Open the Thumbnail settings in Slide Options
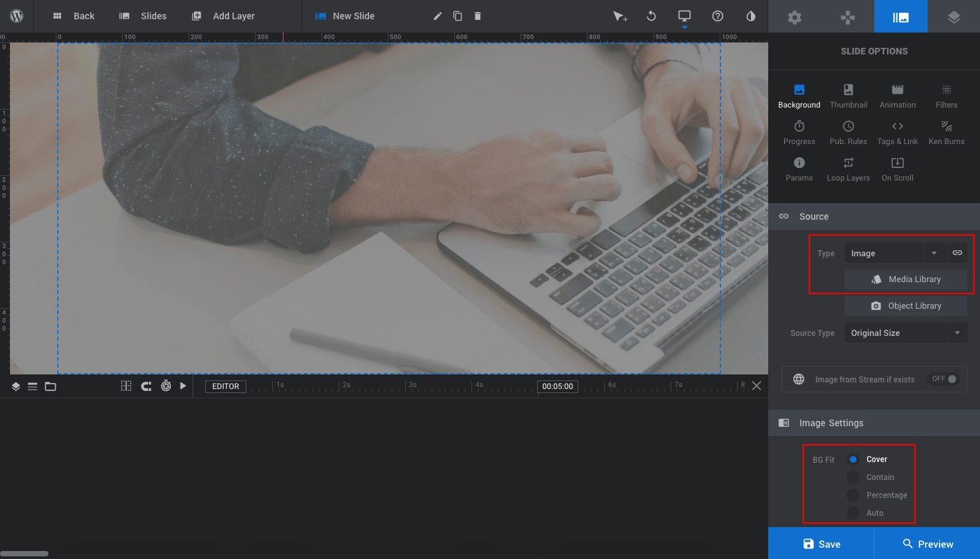This screenshot has height=559, width=980. click(x=848, y=96)
